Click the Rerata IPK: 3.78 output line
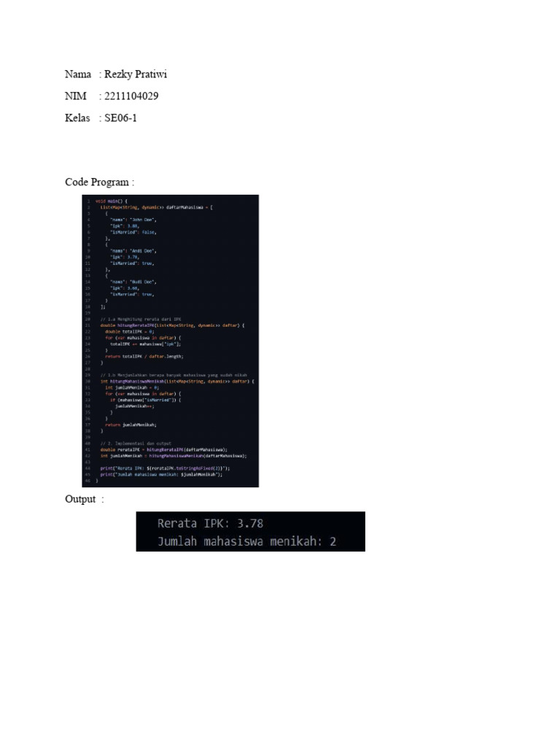 click(x=210, y=524)
